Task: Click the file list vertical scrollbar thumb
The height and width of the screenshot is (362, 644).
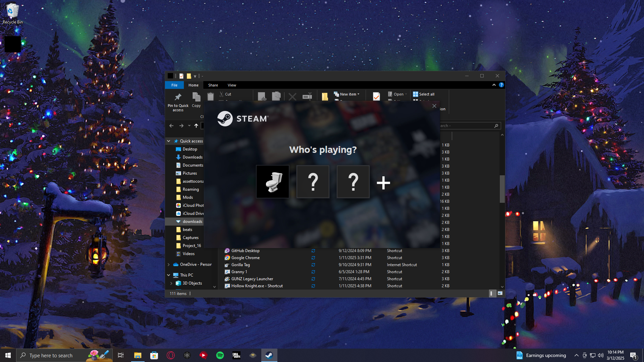Action: coord(502,189)
